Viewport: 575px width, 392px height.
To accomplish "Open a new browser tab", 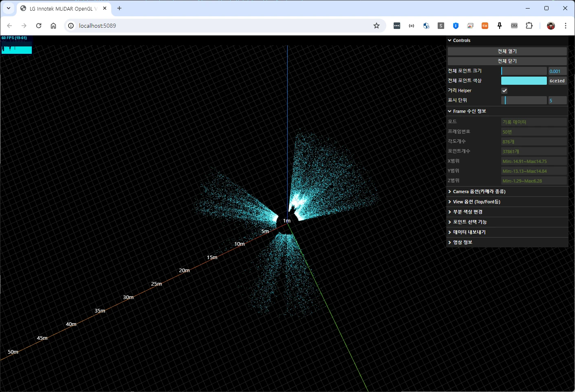I will click(119, 8).
